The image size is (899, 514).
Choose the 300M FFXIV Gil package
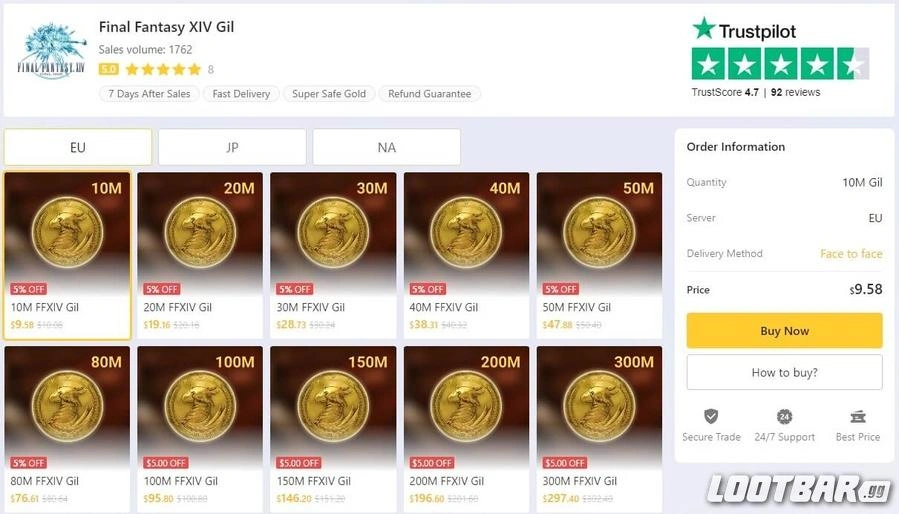pyautogui.click(x=599, y=428)
